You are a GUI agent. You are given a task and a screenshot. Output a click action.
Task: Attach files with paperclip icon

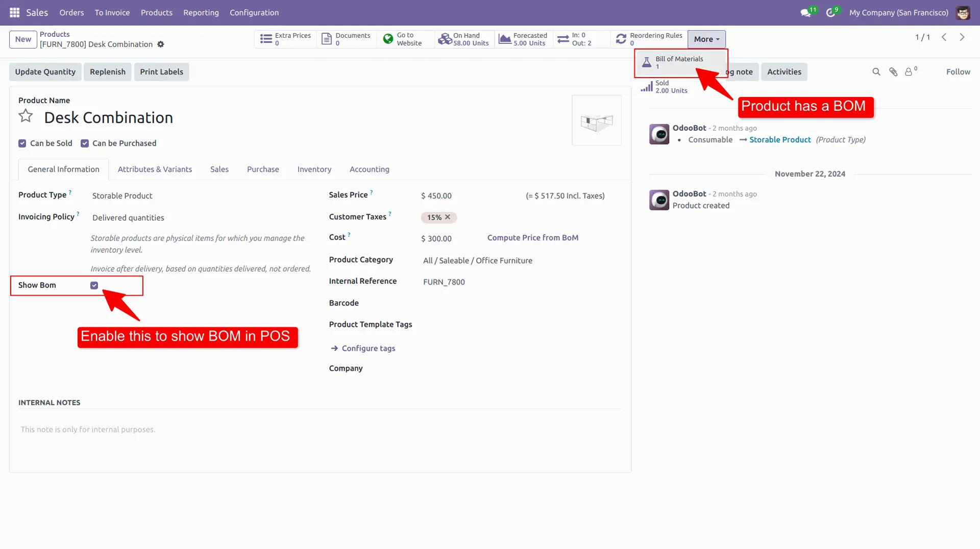893,72
